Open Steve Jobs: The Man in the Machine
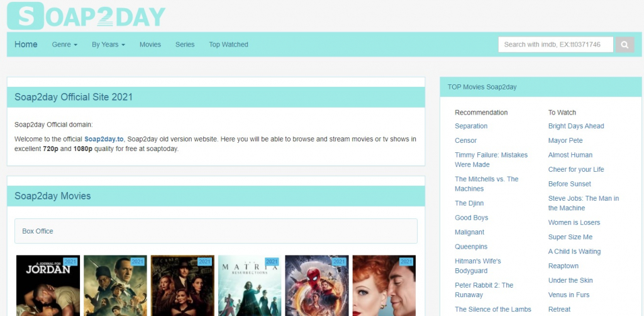 coord(584,203)
